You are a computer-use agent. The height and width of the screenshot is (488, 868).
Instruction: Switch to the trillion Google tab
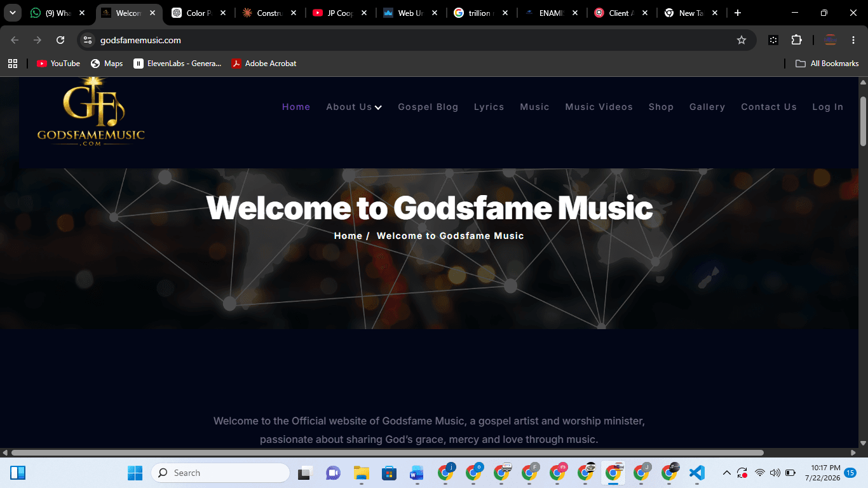[x=481, y=13]
